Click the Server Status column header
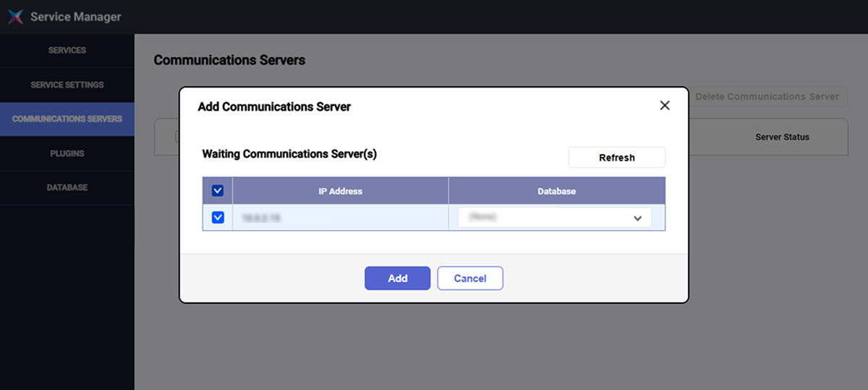 pyautogui.click(x=782, y=137)
